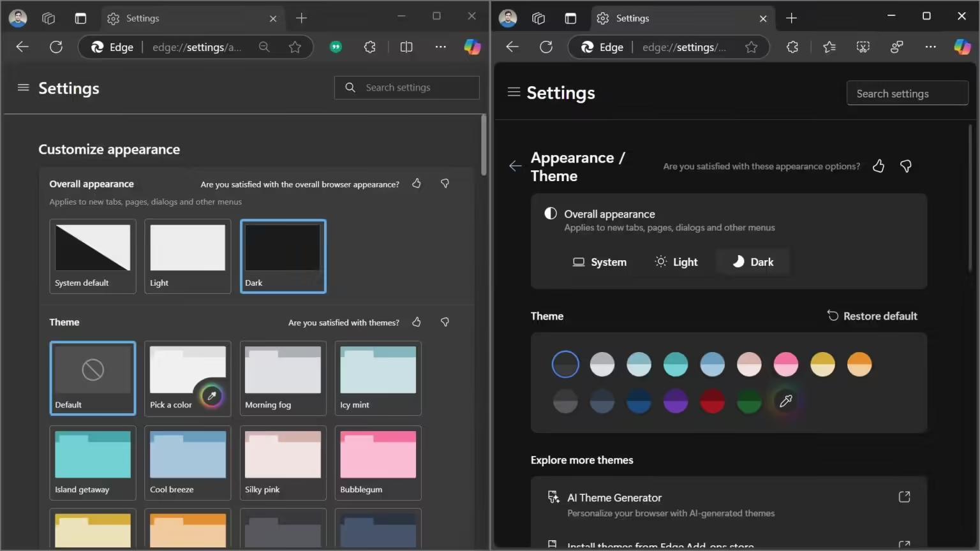Open a new tab in the right window
980x551 pixels.
pyautogui.click(x=791, y=18)
